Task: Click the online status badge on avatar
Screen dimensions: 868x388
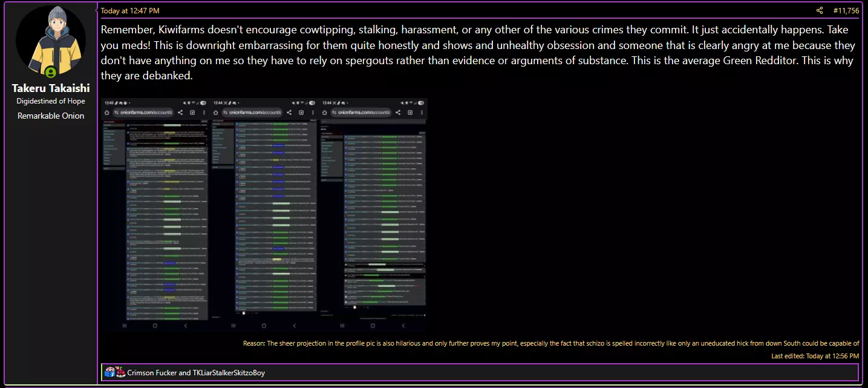Action: (51, 73)
